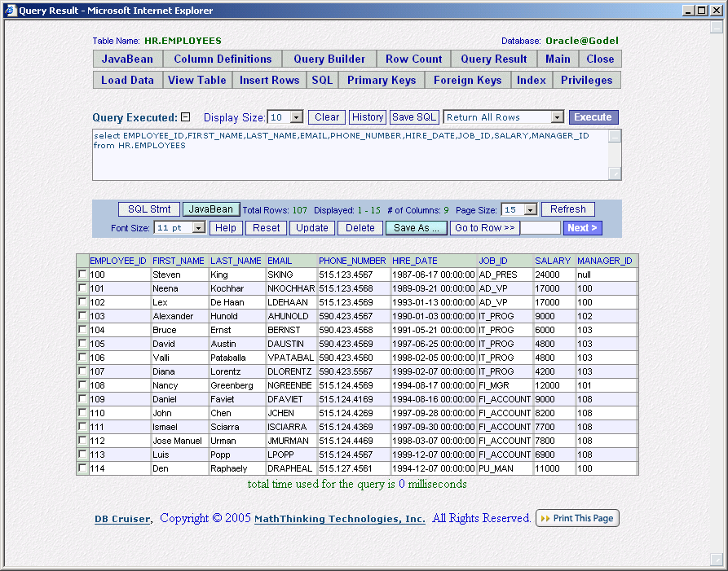Click the Load Data tab
Viewport: 728px width, 571px height.
(x=128, y=81)
